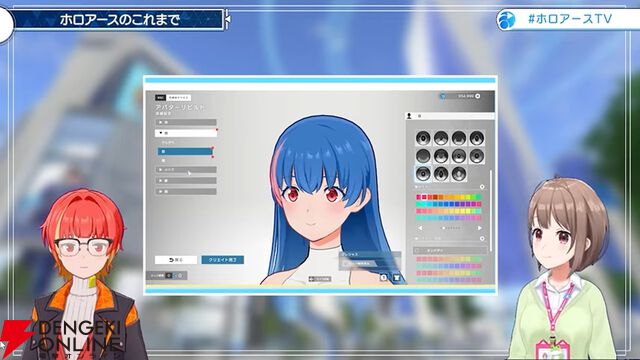Click the クリエイト完了 button
Screen dimensions: 640x360
click(x=223, y=260)
